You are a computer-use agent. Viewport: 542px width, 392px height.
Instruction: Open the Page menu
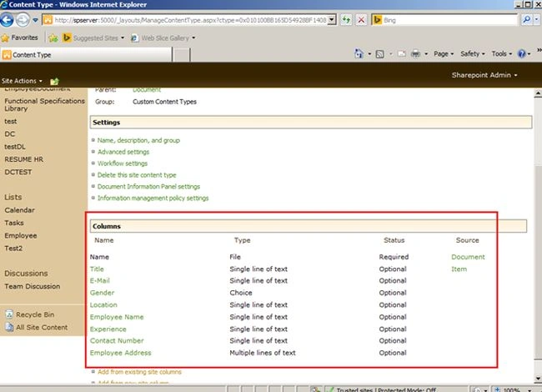pos(444,54)
